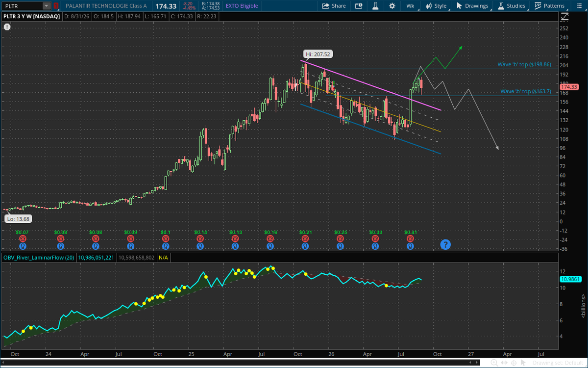Open chart settings gear icon
The height and width of the screenshot is (368, 588).
pyautogui.click(x=392, y=6)
